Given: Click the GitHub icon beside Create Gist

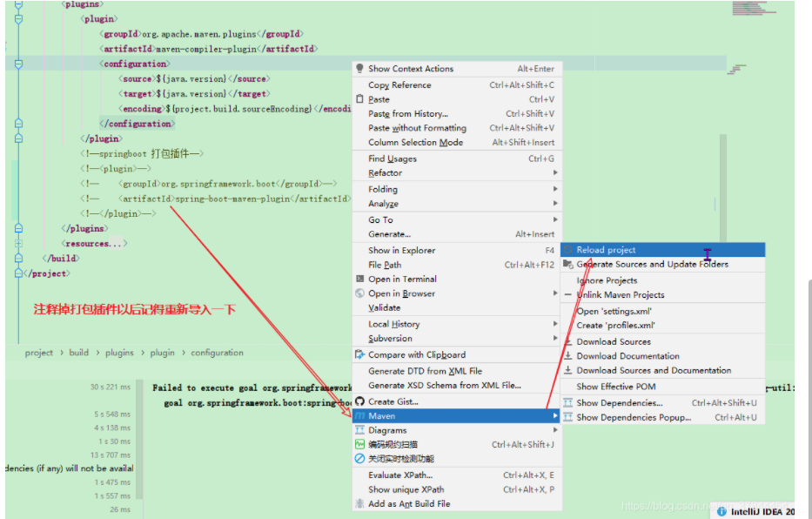Looking at the screenshot, I should tap(360, 401).
